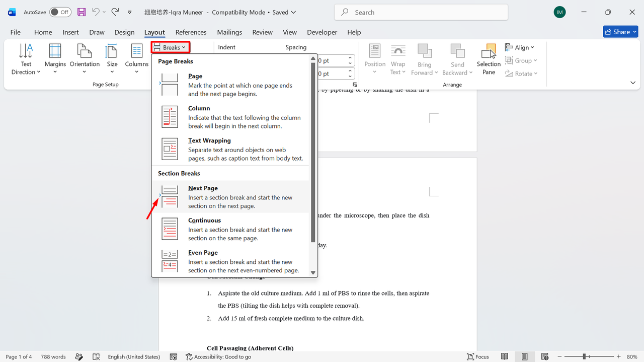Screen dimensions: 644x362
Task: Open the Group dropdown
Action: [521, 60]
